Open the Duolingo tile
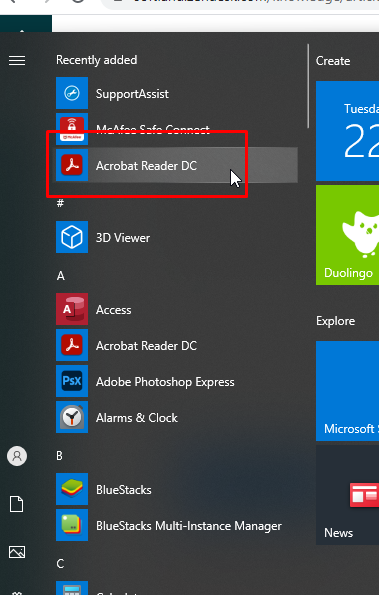The image size is (379, 595). tap(348, 235)
